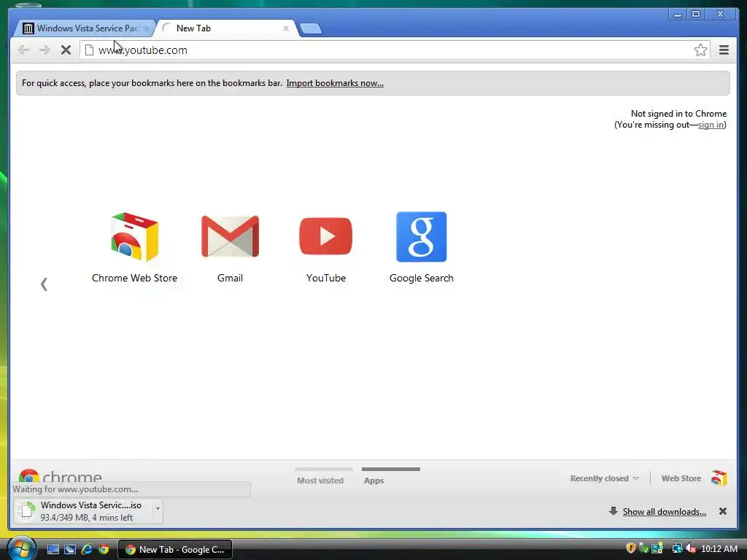Click the page icon in the address bar
Screen dimensions: 747x560
point(89,50)
